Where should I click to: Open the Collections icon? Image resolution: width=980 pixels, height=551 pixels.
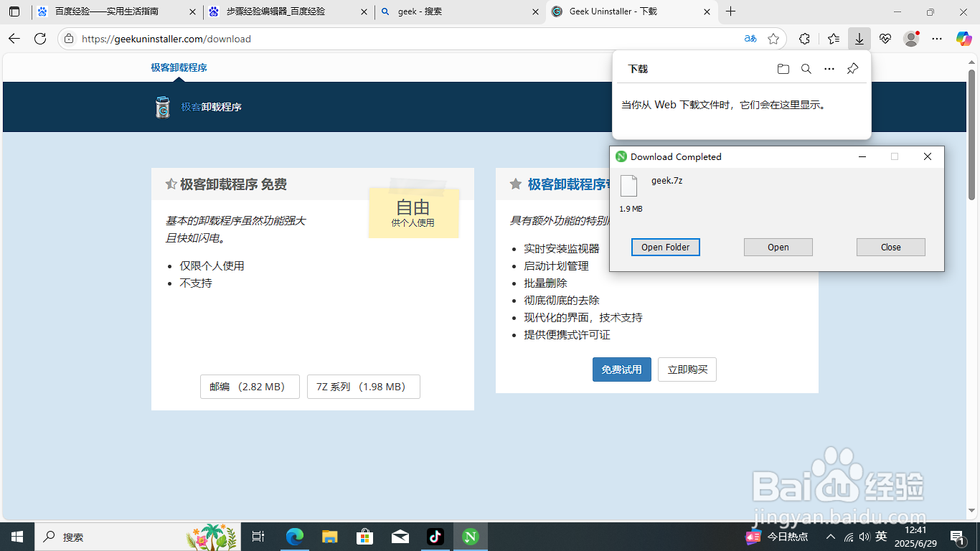pyautogui.click(x=834, y=39)
